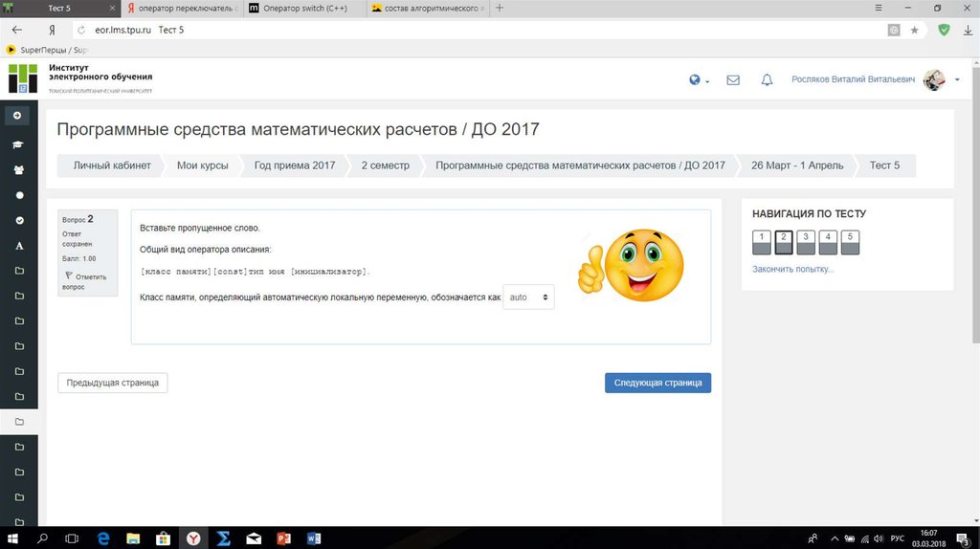Open Microsoft Store from the taskbar

163,538
